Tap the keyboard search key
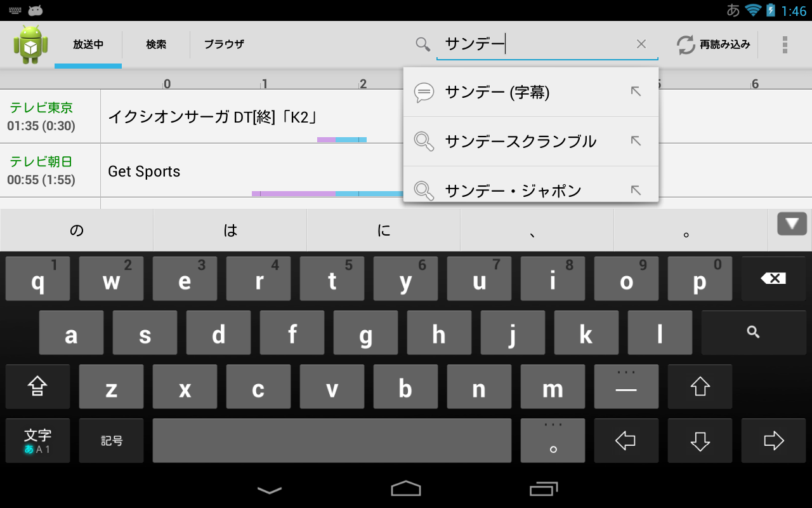 [754, 332]
